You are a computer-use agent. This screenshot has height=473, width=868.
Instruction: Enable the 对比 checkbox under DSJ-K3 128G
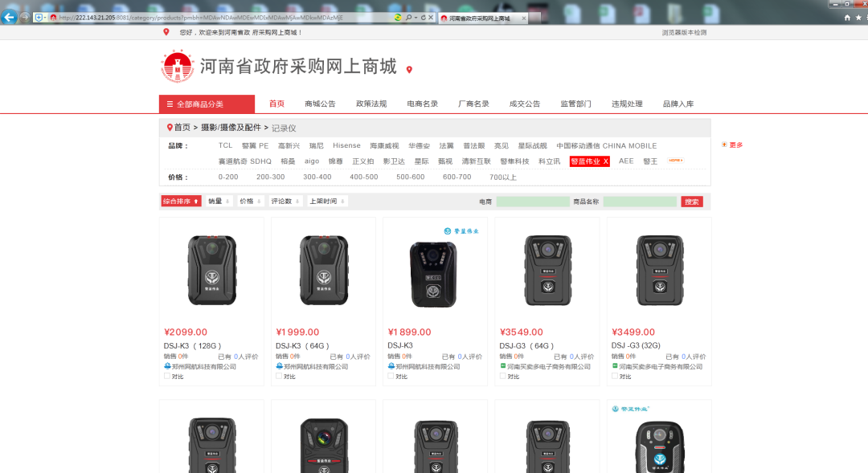coord(166,376)
